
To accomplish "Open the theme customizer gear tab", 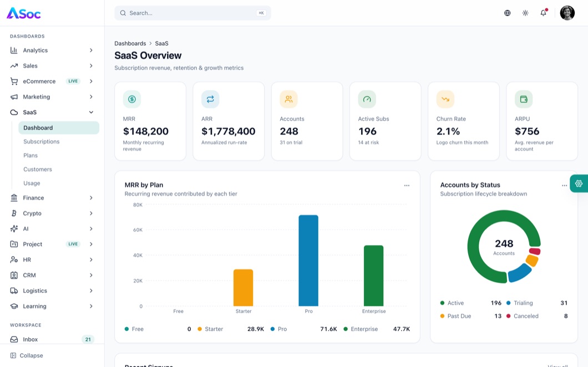I will (x=579, y=183).
